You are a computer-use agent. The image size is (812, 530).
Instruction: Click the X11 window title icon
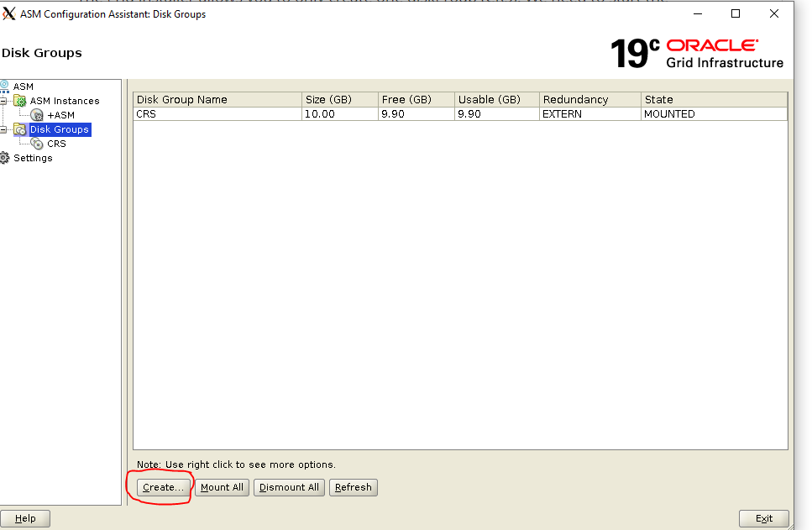pyautogui.click(x=8, y=13)
